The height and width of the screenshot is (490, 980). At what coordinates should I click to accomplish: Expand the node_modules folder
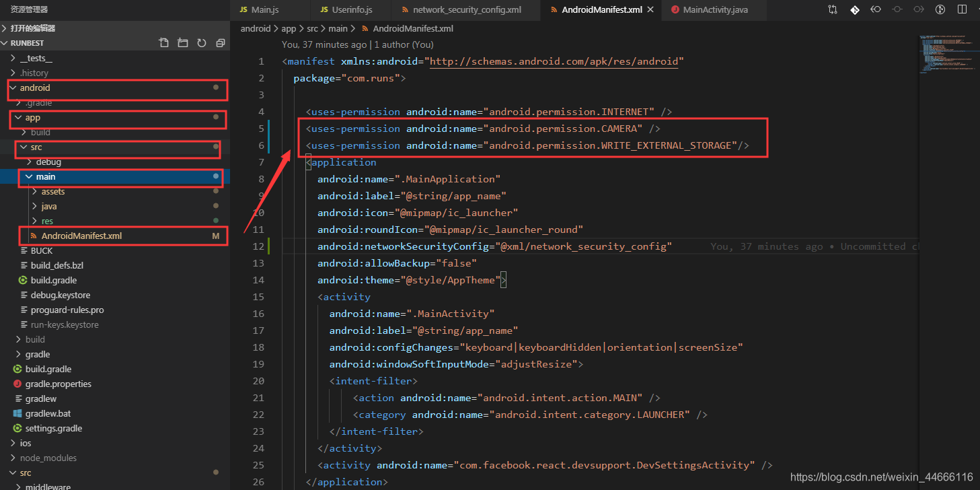tap(13, 458)
